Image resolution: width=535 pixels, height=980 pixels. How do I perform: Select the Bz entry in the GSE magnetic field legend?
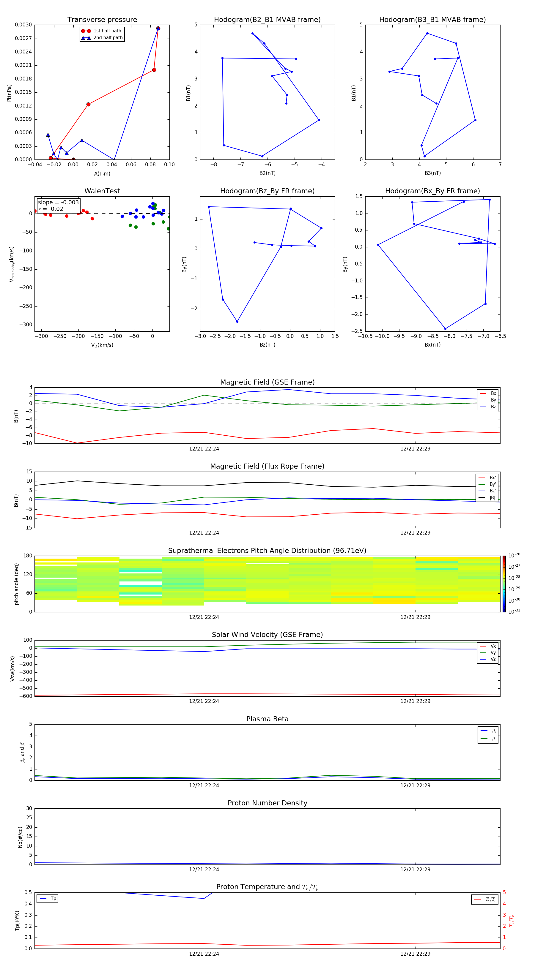(x=488, y=407)
